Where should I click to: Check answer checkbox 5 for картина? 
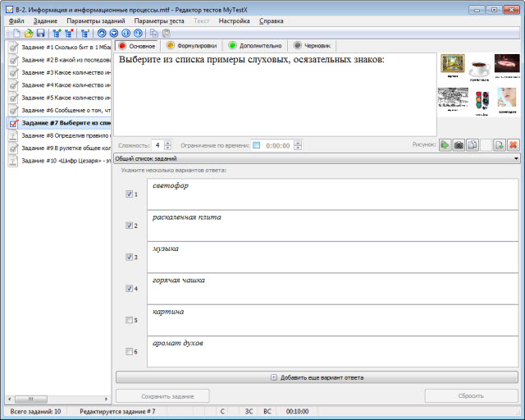(129, 320)
